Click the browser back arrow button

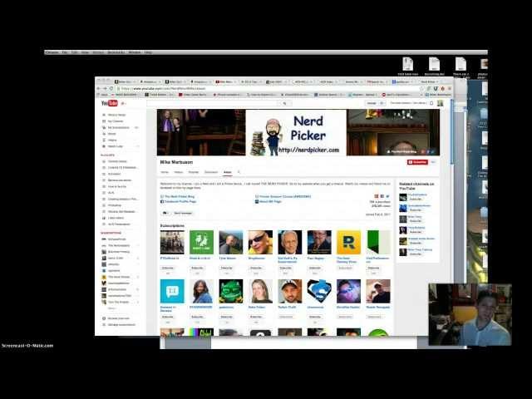tap(100, 88)
